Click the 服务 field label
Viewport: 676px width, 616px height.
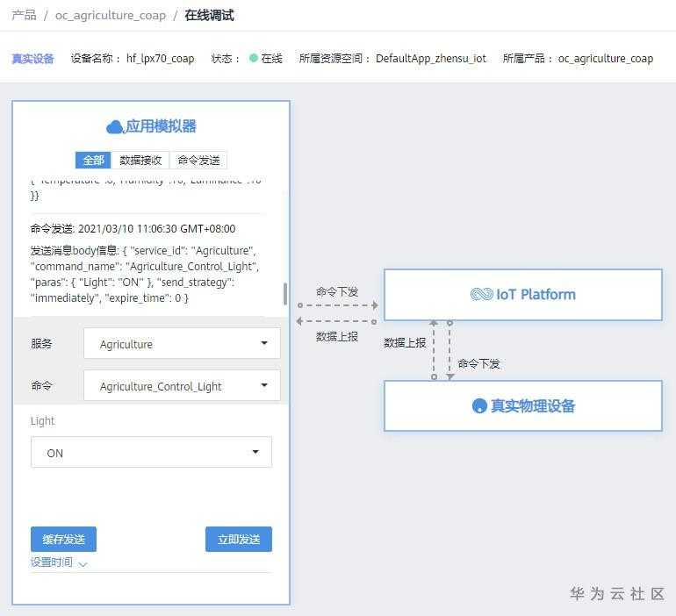coord(41,344)
